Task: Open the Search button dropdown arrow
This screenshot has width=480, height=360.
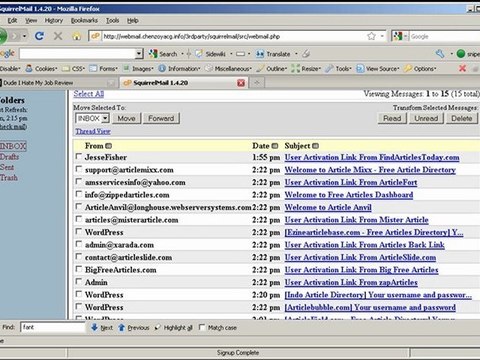Action: click(182, 54)
